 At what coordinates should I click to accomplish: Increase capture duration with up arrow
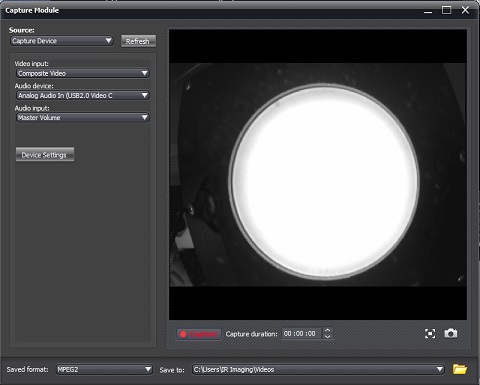point(327,330)
